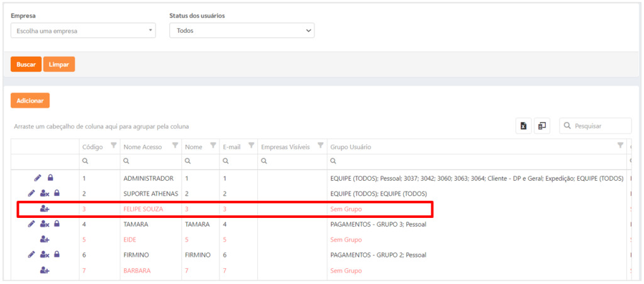Select FIRMINO in Nome Acesso column
The width and height of the screenshot is (644, 284).
(136, 255)
